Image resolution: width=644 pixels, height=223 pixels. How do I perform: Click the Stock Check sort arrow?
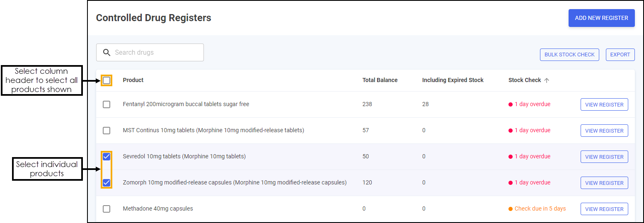[x=547, y=80]
